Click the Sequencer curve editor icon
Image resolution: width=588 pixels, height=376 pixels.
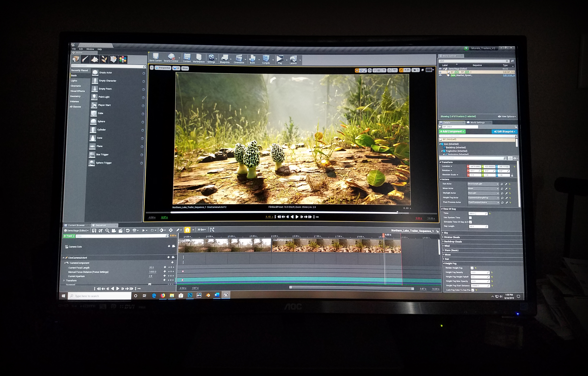coord(212,229)
